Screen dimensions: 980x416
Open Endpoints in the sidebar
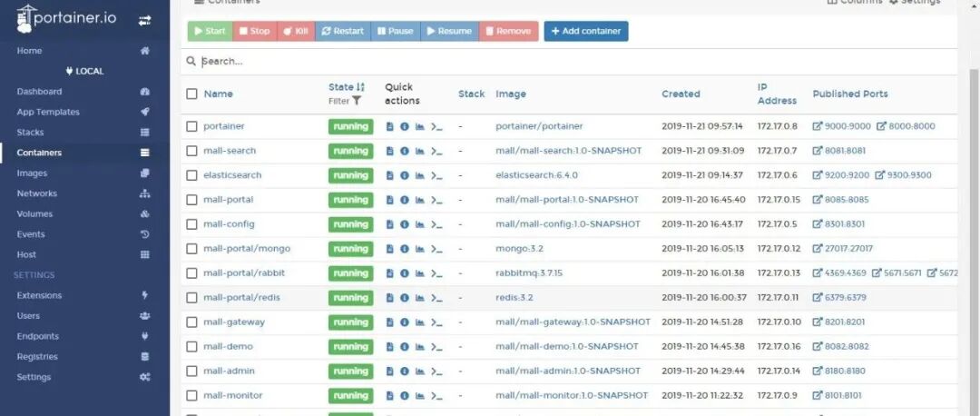(x=84, y=336)
